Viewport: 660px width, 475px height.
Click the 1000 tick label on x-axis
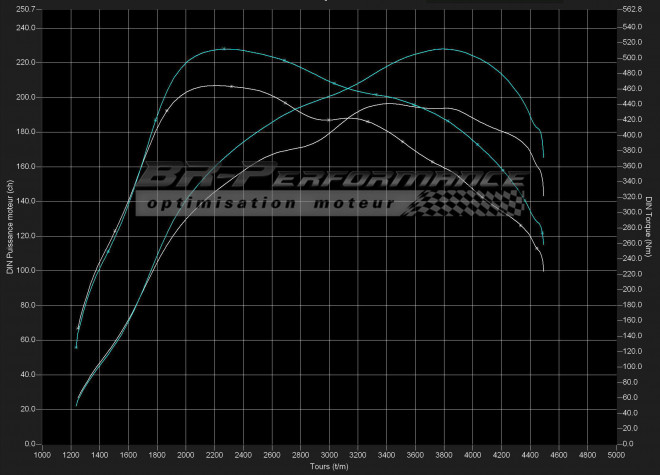[43, 455]
